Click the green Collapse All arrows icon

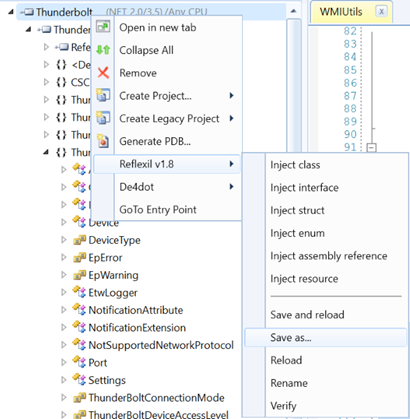click(103, 50)
